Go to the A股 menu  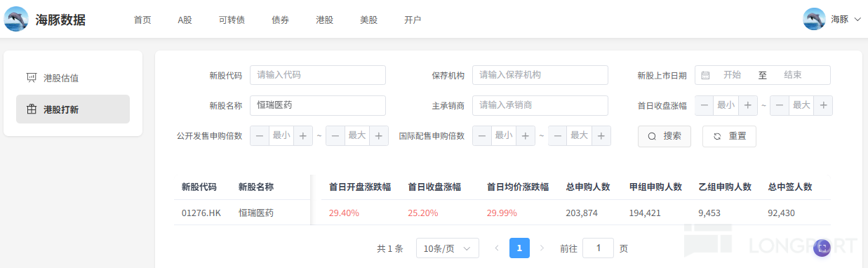click(185, 20)
